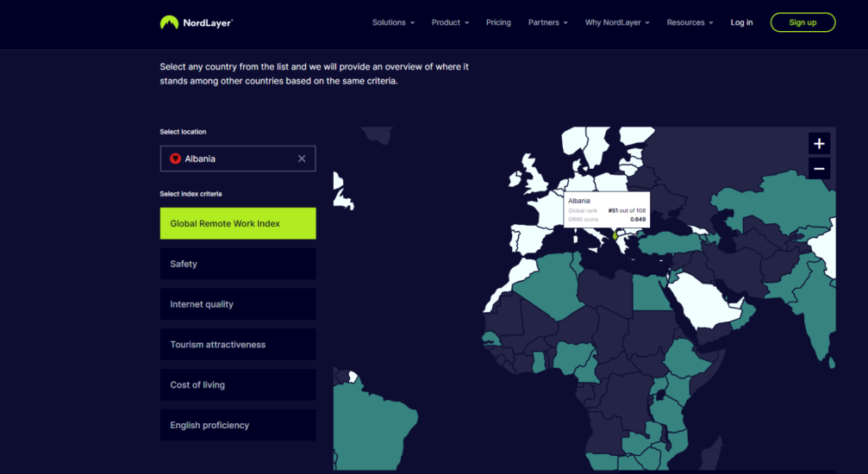Select the Safety index criteria
Image resolution: width=868 pixels, height=474 pixels.
(x=238, y=264)
